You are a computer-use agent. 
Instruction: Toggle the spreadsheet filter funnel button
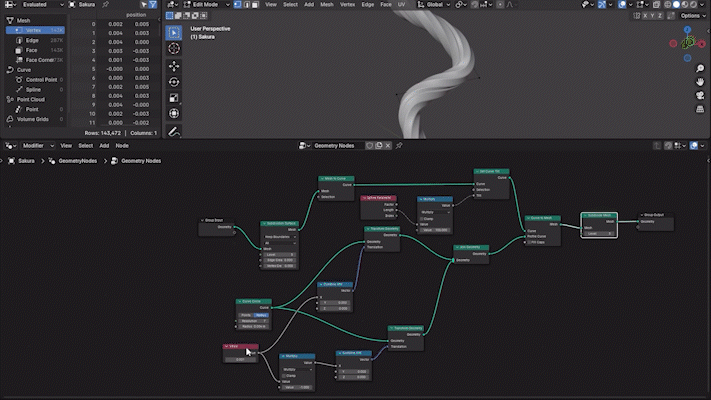(x=153, y=5)
